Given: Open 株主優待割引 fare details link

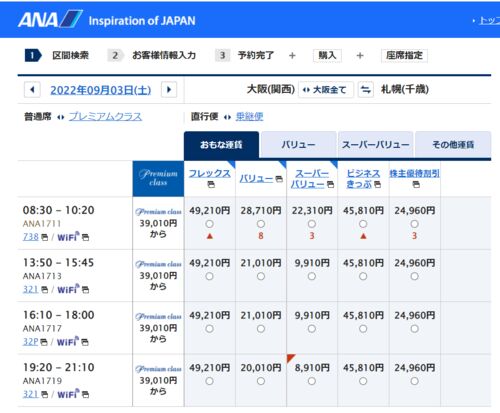Looking at the screenshot, I should pyautogui.click(x=414, y=173).
